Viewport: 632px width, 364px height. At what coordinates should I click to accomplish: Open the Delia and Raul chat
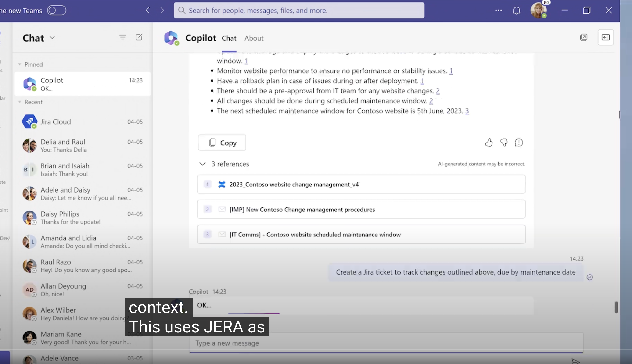pyautogui.click(x=83, y=146)
